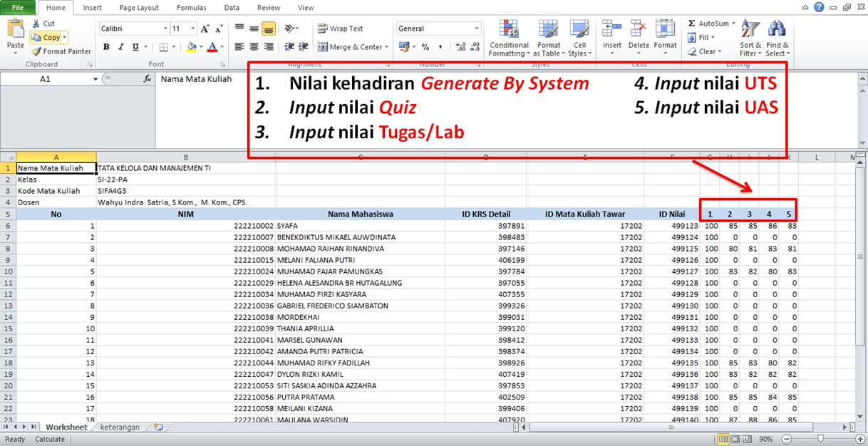Click the Insert cells icon

pos(612,30)
